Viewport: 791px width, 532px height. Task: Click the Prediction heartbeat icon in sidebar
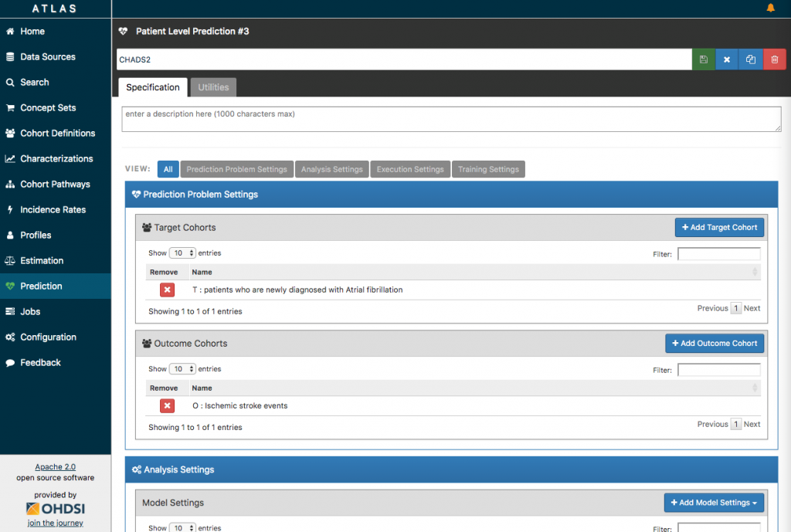10,286
